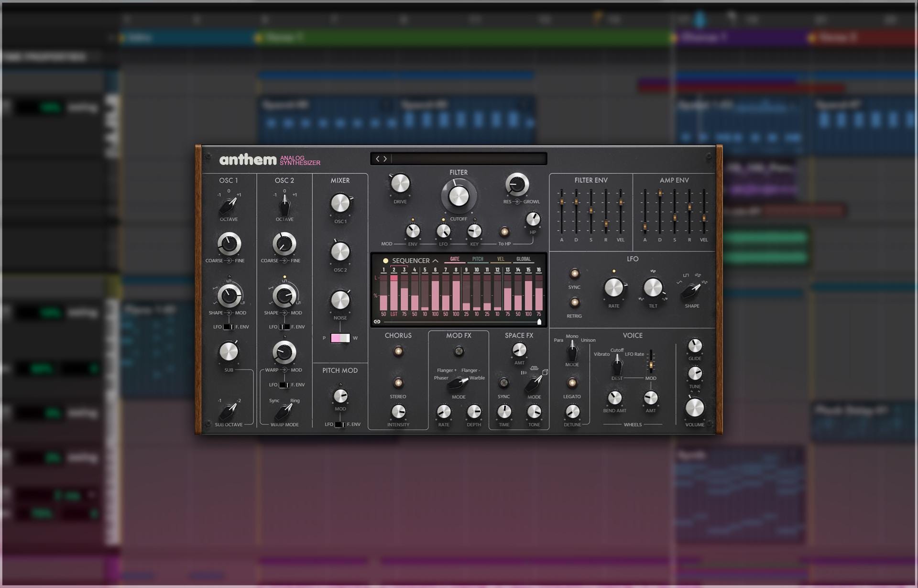Click the Filter KEY tracking knob
The width and height of the screenshot is (918, 588).
pyautogui.click(x=474, y=231)
